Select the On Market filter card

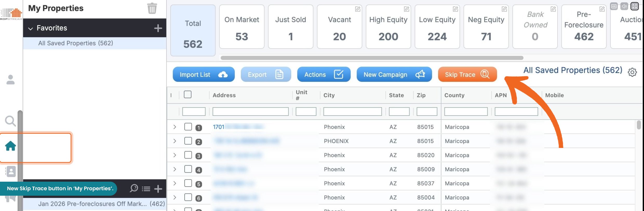point(242,27)
